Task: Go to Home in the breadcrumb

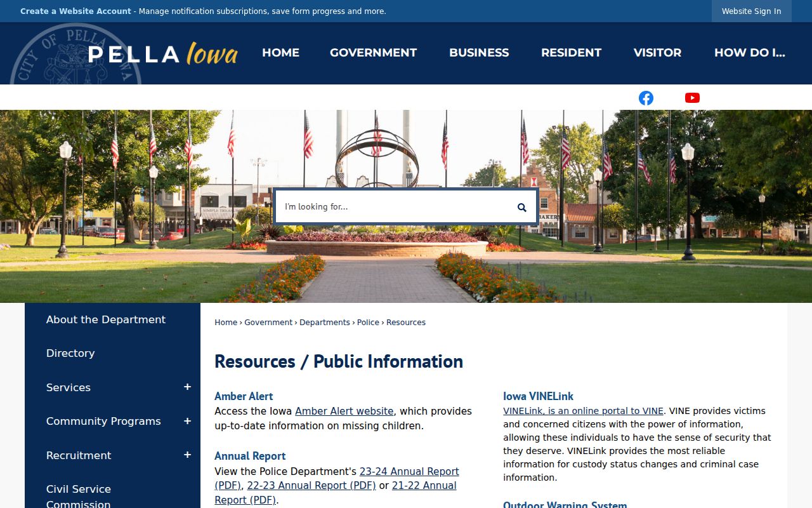Action: coord(226,323)
